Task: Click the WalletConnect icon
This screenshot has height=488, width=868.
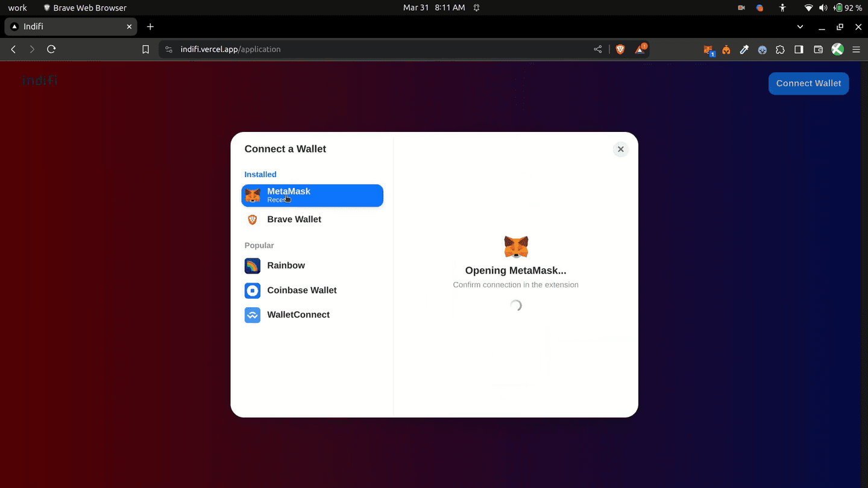Action: click(x=253, y=315)
